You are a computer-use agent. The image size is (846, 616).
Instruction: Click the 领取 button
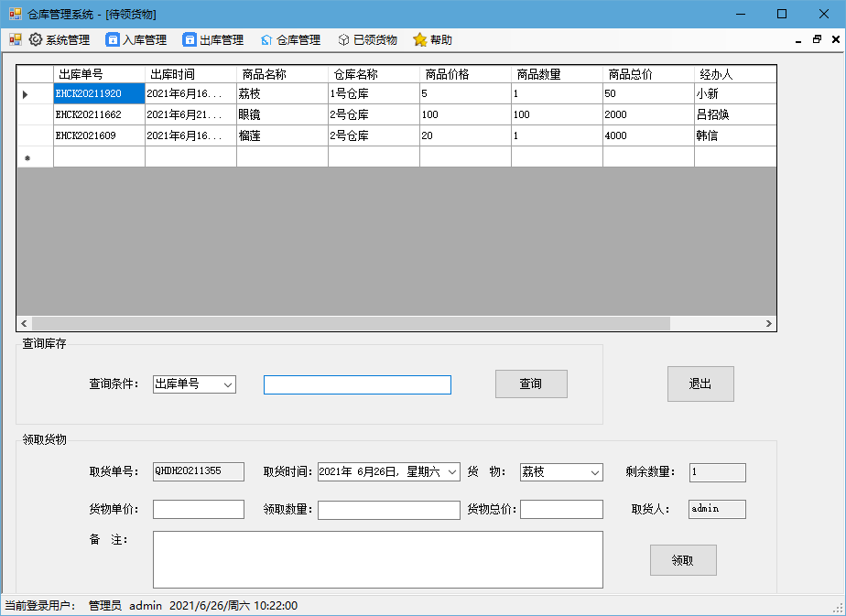pos(683,559)
